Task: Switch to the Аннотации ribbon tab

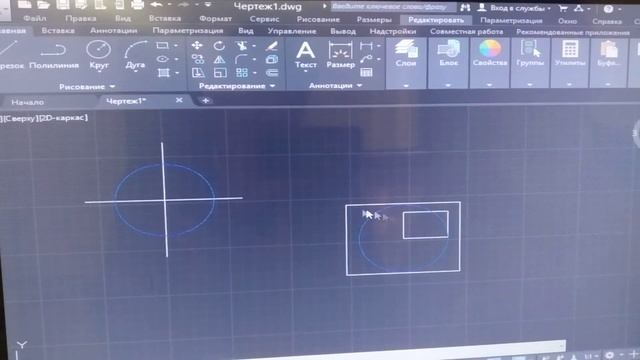Action: click(113, 31)
